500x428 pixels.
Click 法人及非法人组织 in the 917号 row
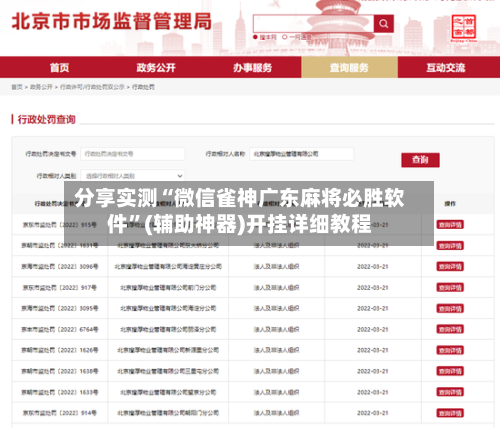[276, 288]
